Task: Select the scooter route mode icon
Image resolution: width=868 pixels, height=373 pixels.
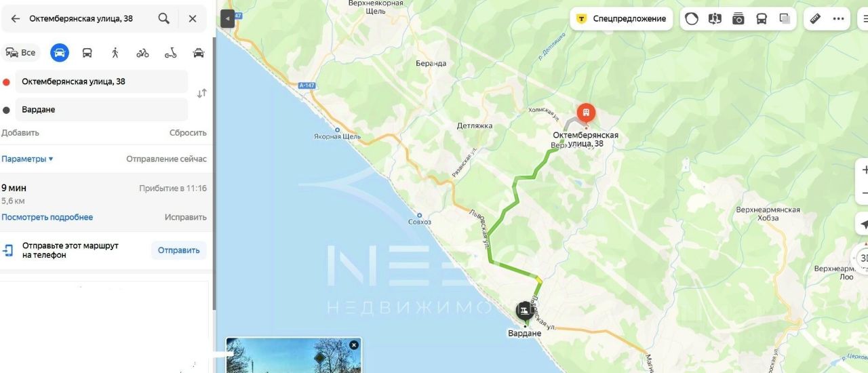Action: (170, 53)
